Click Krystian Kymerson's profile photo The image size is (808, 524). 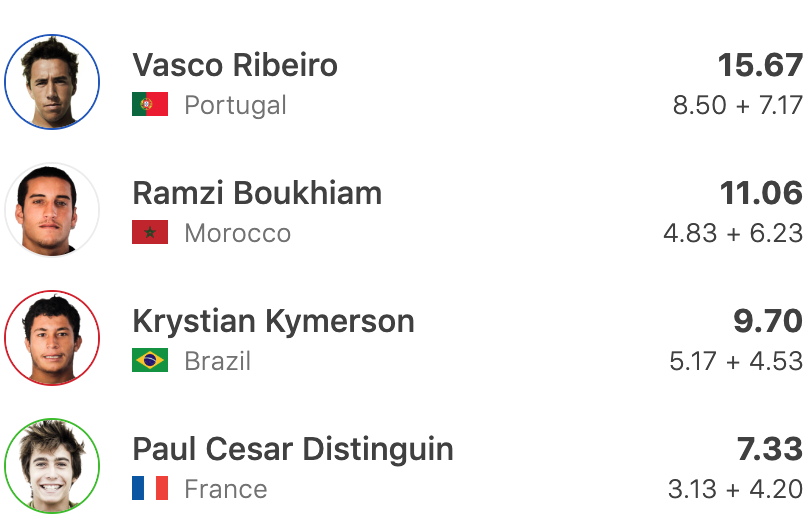[x=52, y=338]
